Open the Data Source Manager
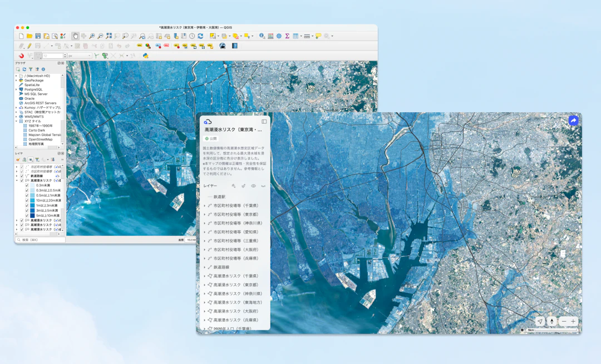This screenshot has width=601, height=364. 62,36
